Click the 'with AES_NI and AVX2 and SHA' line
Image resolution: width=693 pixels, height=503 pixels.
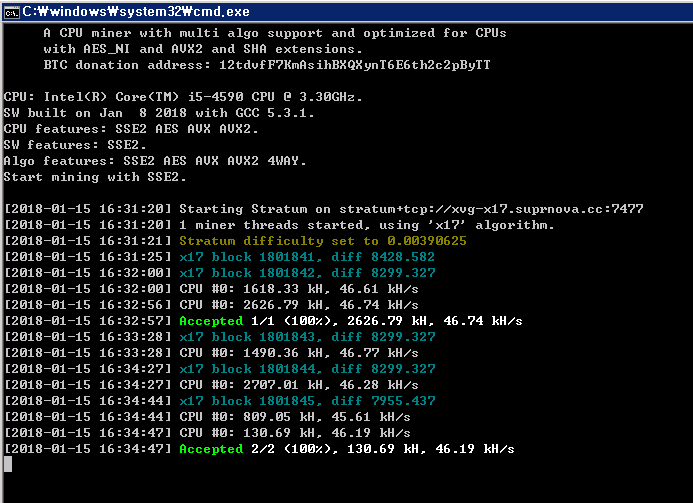coord(203,49)
